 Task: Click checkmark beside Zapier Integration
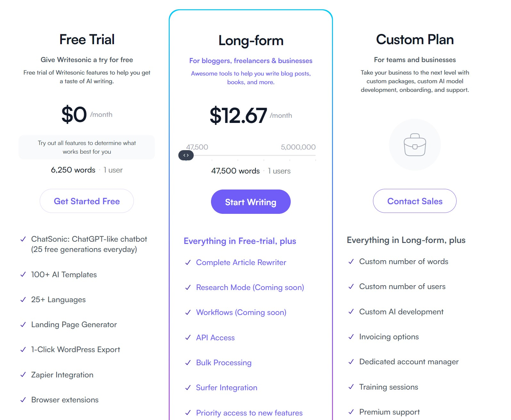tap(23, 375)
